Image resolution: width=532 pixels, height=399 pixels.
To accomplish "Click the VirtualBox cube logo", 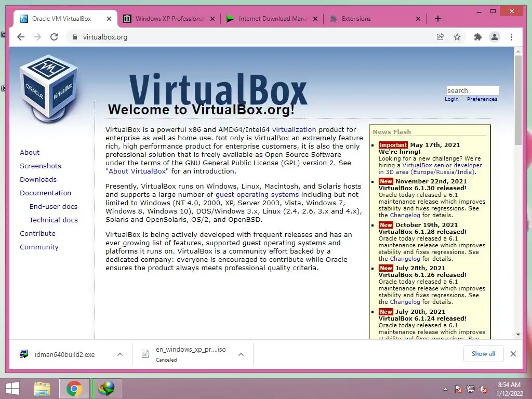I will (x=49, y=89).
